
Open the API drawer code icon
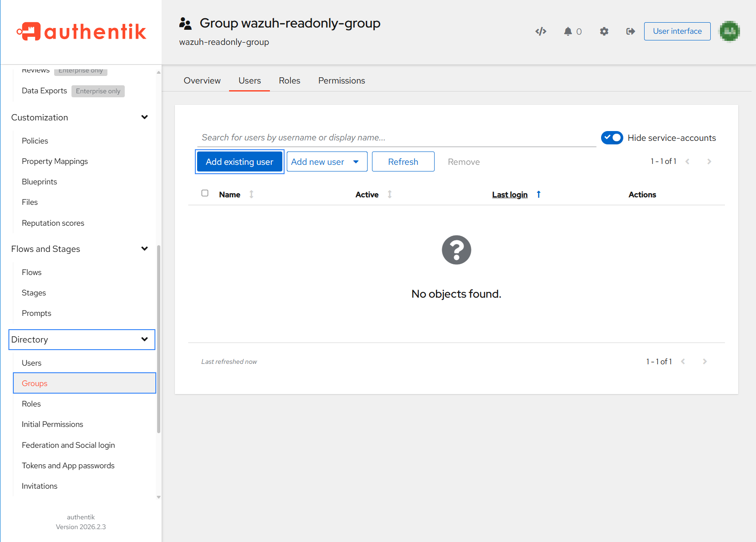pyautogui.click(x=540, y=31)
